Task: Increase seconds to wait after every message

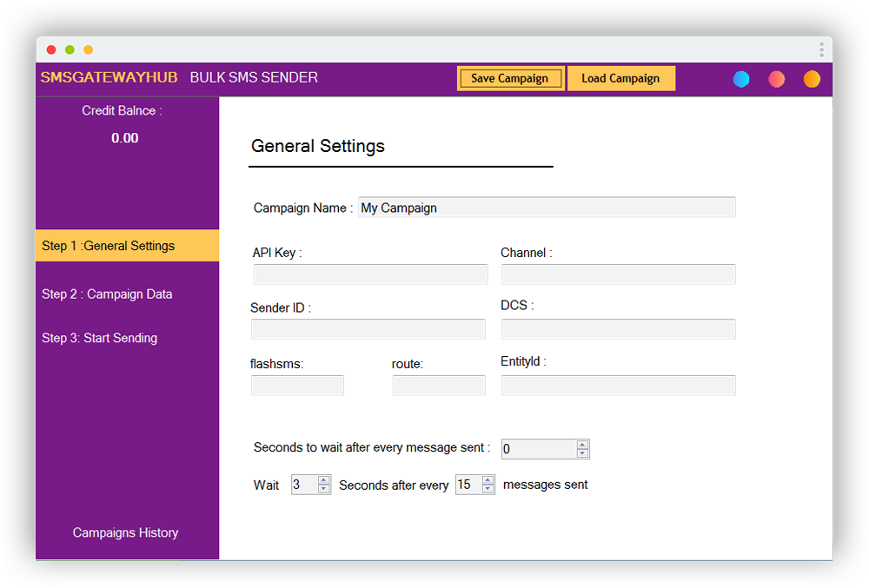Action: pos(582,445)
